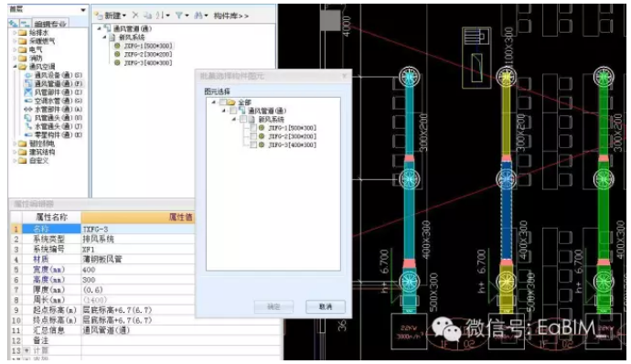Click JXFG-1[500*300] in the component list panel
The height and width of the screenshot is (364, 631).
(x=144, y=46)
